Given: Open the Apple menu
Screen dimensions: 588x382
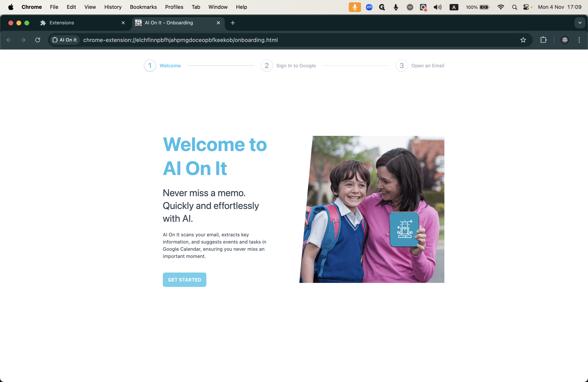Looking at the screenshot, I should [11, 7].
